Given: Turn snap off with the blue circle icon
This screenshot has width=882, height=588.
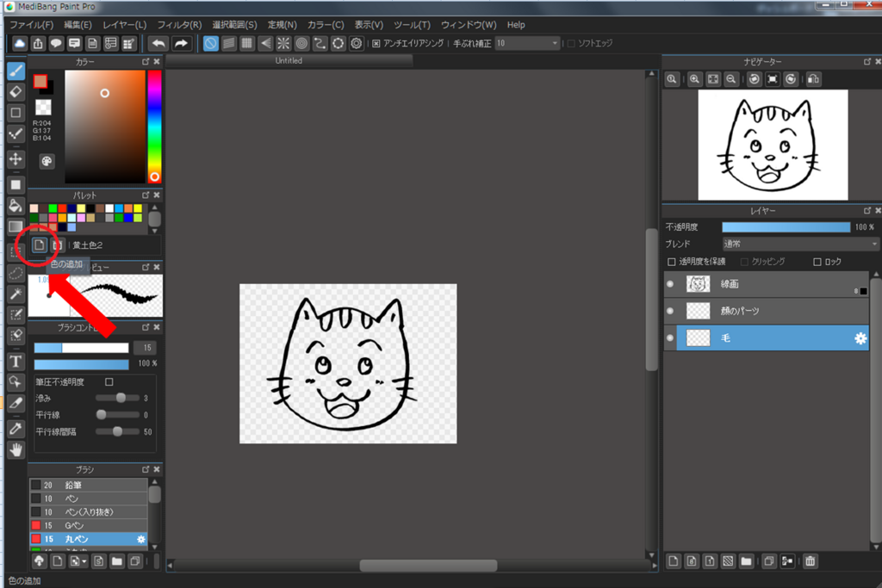Looking at the screenshot, I should [x=210, y=43].
